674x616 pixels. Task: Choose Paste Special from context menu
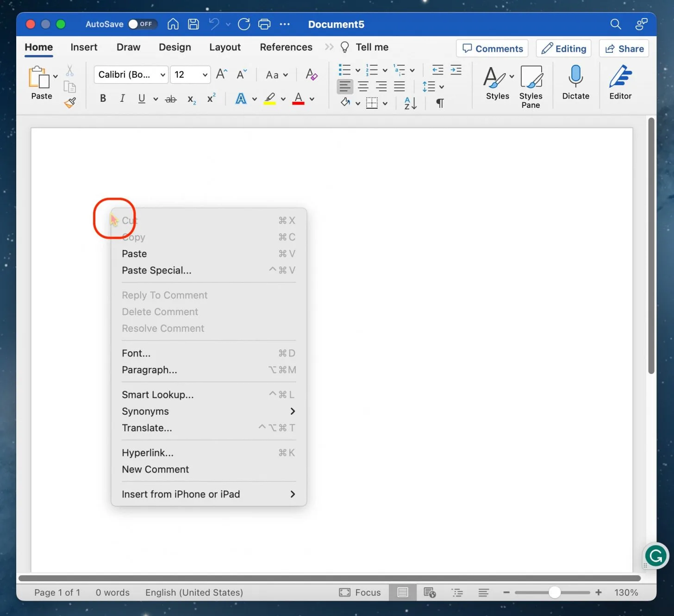156,270
